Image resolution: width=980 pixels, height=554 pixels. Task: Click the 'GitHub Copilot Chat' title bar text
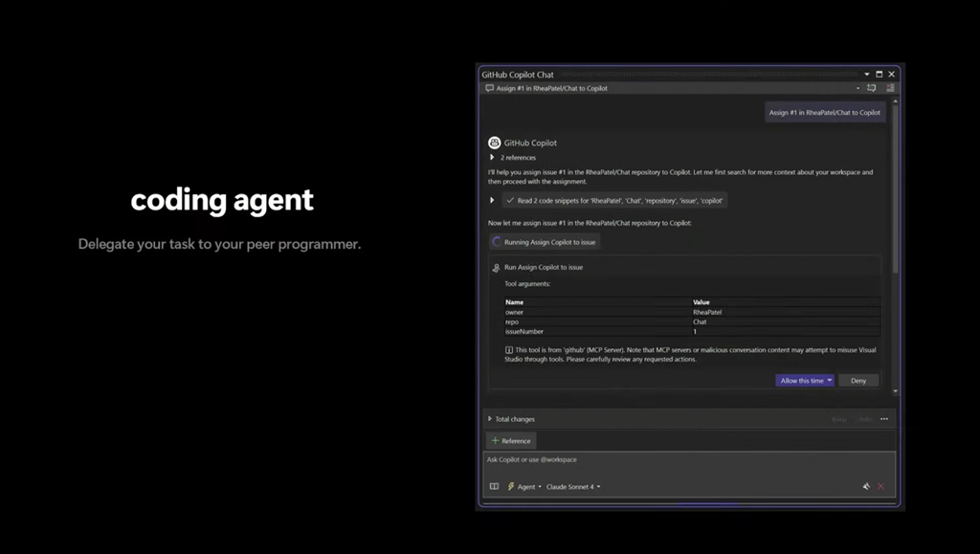[518, 75]
